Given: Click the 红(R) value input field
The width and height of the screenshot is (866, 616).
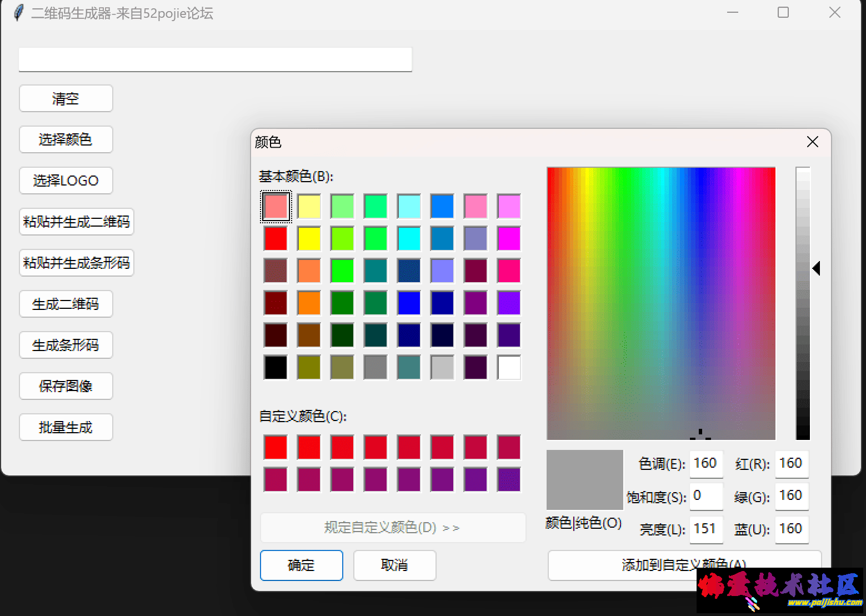Looking at the screenshot, I should (791, 464).
